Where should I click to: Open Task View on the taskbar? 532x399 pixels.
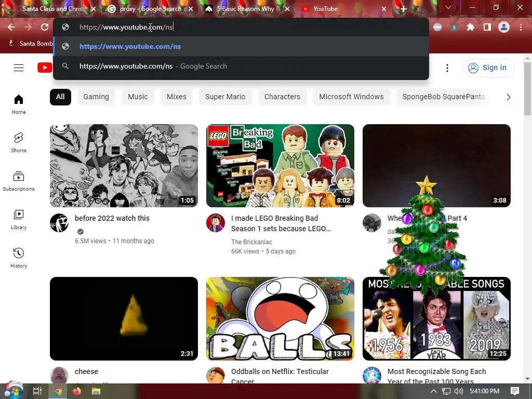37,391
